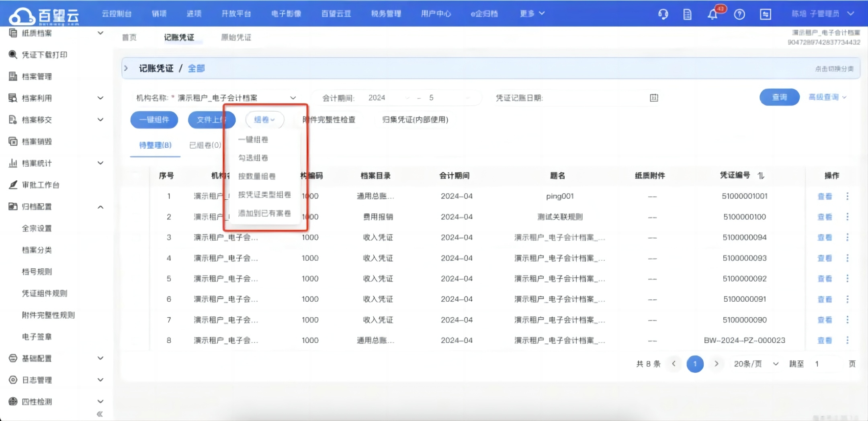Expand 基础配置 sidebar section
This screenshot has width=868, height=421.
pos(100,358)
